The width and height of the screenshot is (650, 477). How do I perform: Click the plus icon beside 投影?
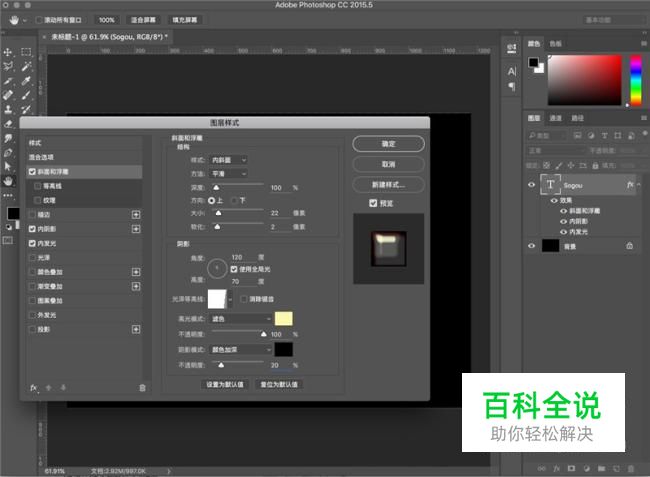(x=136, y=329)
